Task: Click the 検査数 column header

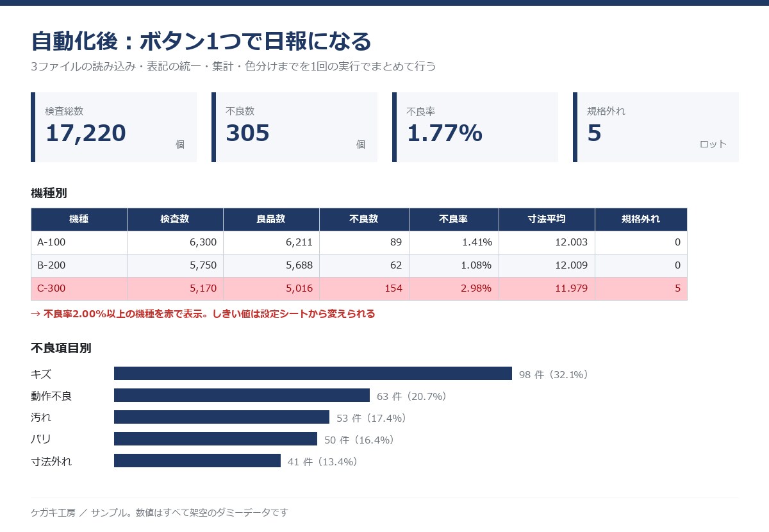Action: click(x=175, y=219)
